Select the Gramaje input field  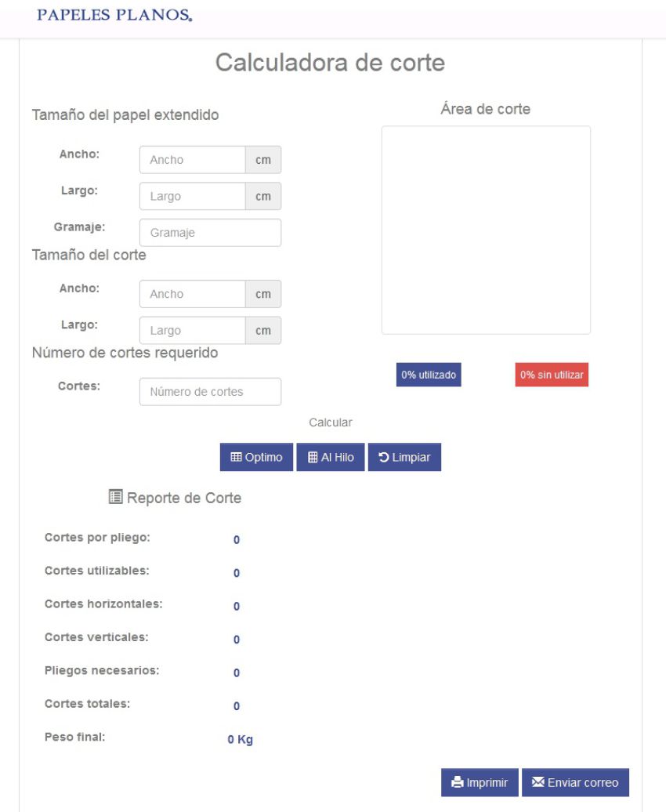pos(210,233)
